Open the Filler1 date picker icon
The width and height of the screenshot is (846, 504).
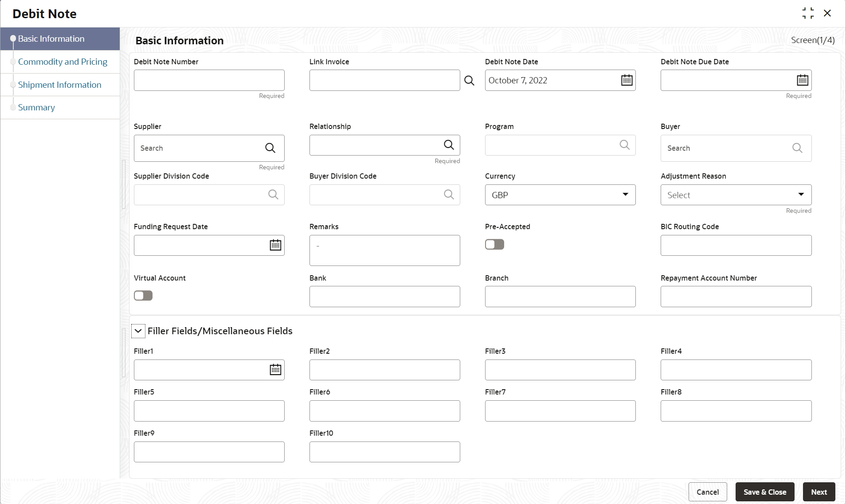pyautogui.click(x=275, y=370)
